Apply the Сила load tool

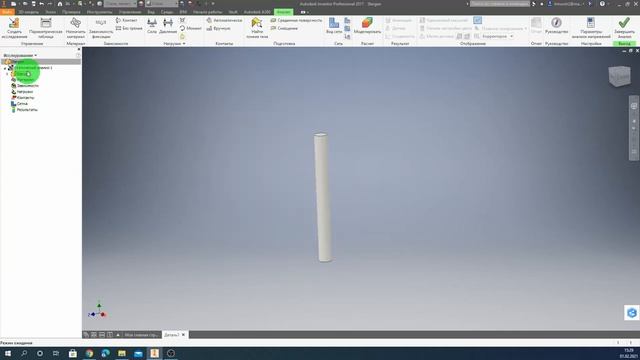pyautogui.click(x=152, y=25)
